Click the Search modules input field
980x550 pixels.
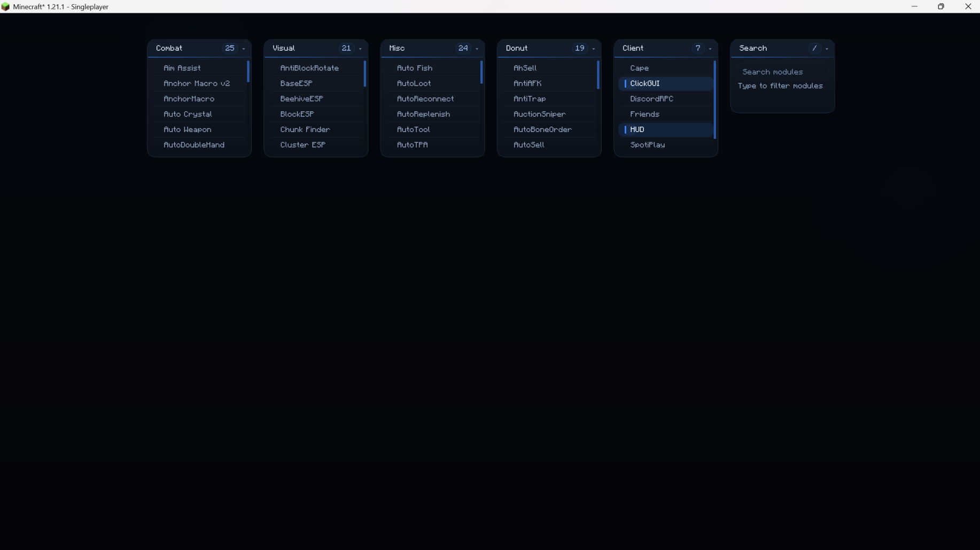click(x=782, y=72)
